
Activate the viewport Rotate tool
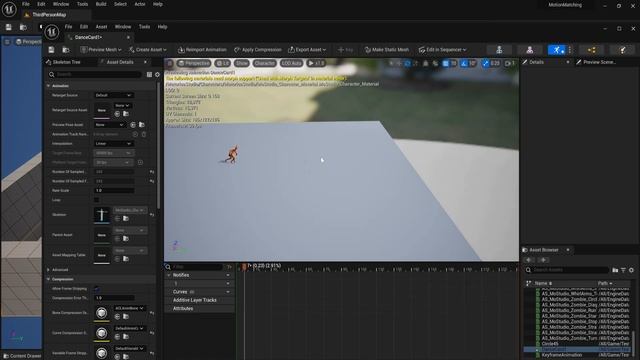point(407,63)
